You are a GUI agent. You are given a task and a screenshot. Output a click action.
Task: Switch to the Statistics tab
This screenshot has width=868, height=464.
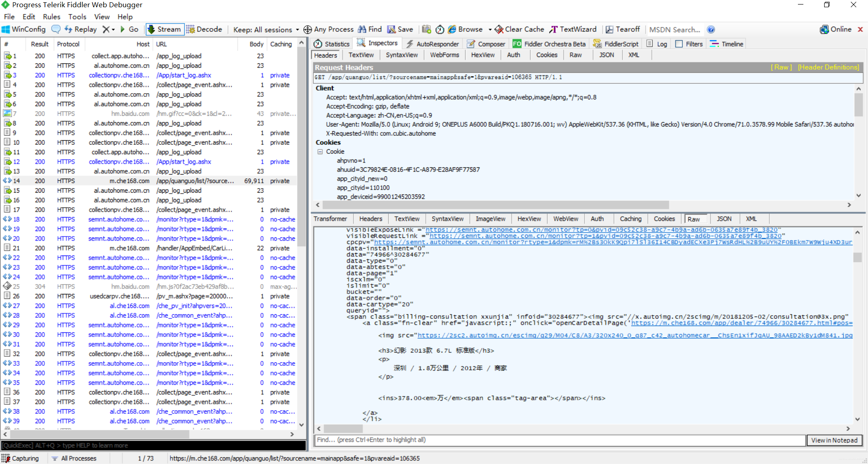(332, 44)
